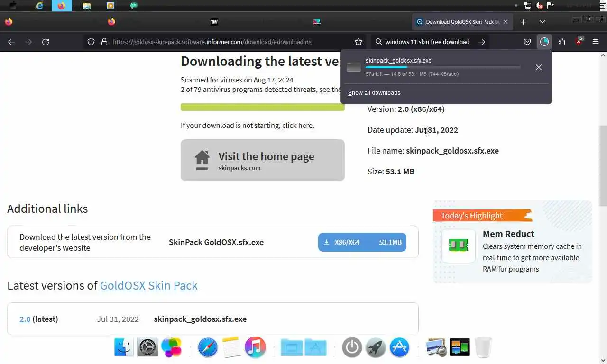Bookmark this page with the star icon
This screenshot has width=607, height=364.
coord(359,42)
